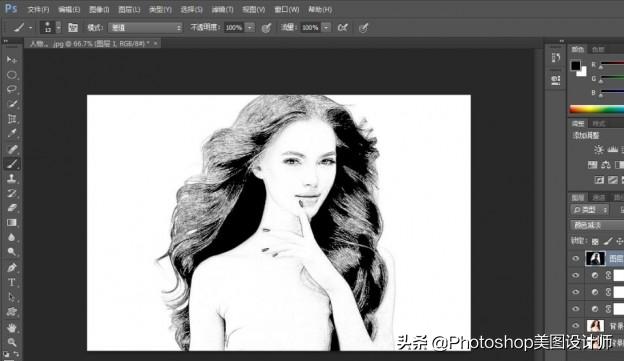This screenshot has width=624, height=361.
Task: Select the Brush tool in toolbox
Action: coord(12,164)
